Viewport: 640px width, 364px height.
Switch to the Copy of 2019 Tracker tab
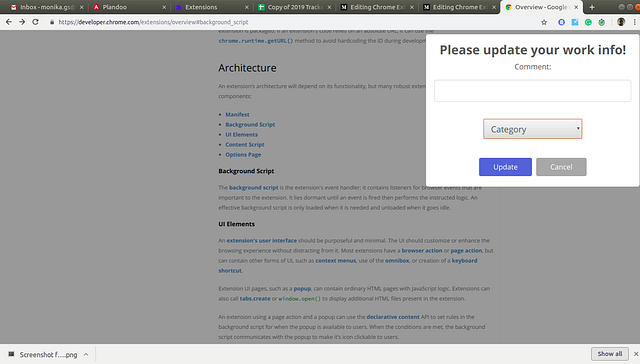point(294,7)
